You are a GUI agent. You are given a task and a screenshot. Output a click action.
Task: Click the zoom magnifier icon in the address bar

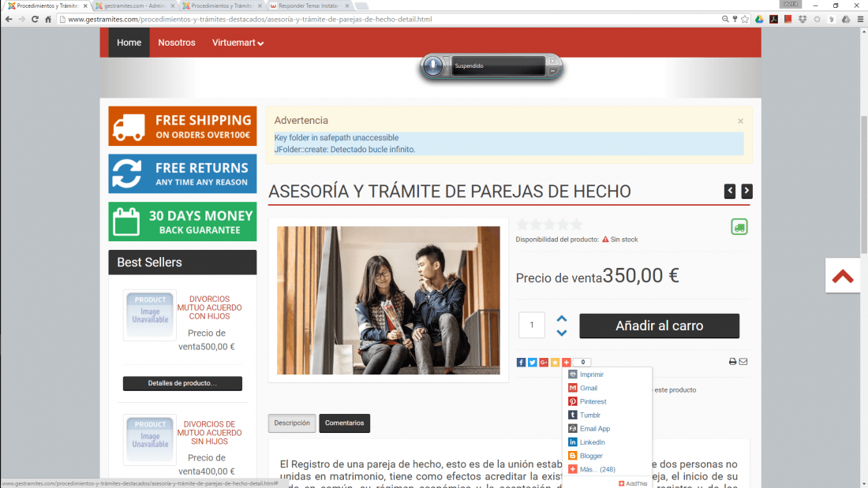[x=725, y=19]
